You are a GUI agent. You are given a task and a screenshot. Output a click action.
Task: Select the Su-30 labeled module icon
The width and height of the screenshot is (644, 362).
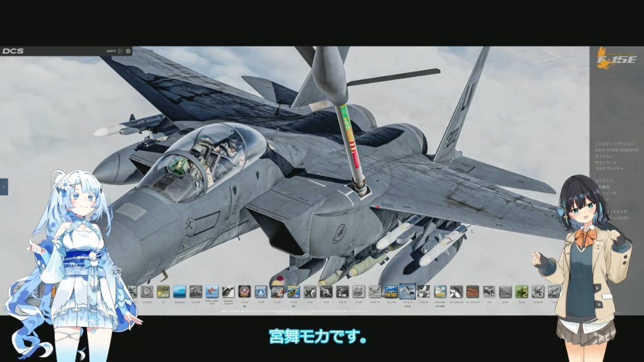click(440, 292)
